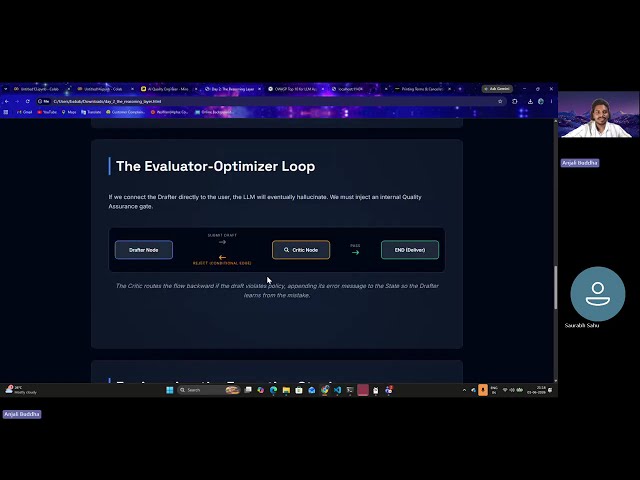Switch to the AI Quality tab
This screenshot has height=480, width=640.
pos(167,89)
